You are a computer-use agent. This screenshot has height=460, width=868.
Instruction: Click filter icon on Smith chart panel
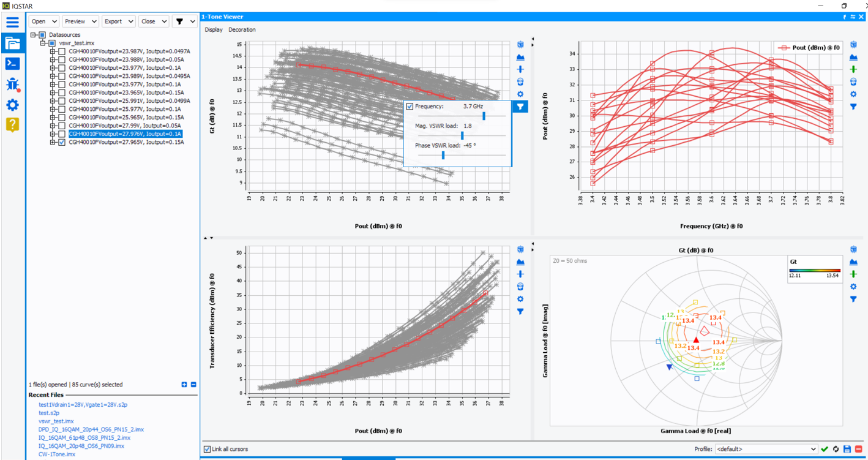(x=853, y=299)
